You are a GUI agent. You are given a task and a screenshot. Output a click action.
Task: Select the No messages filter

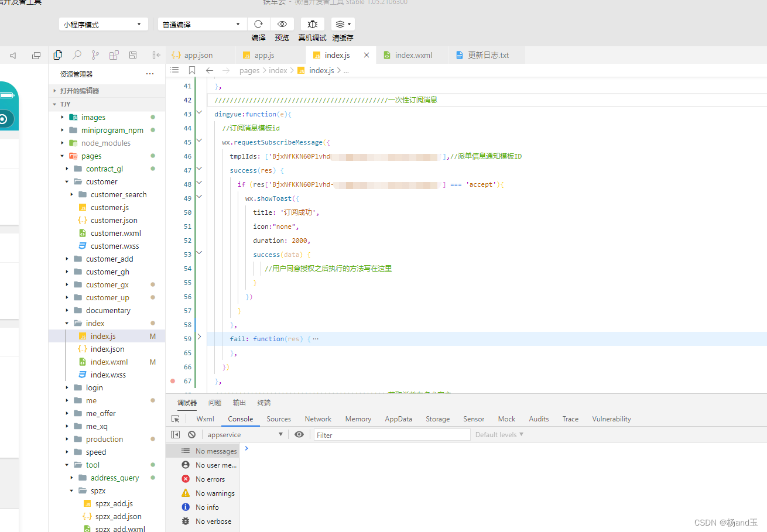pos(203,451)
